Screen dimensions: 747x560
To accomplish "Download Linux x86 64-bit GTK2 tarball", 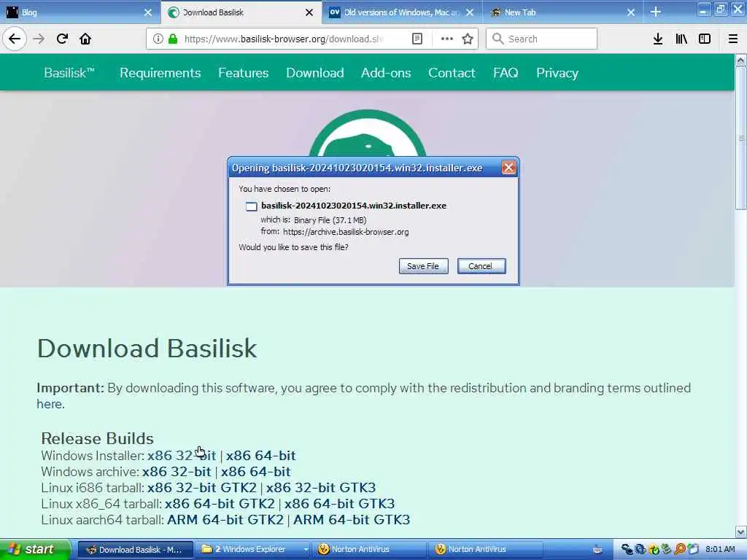I will click(x=220, y=504).
